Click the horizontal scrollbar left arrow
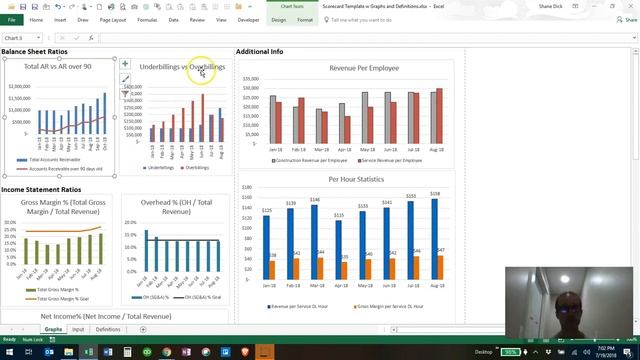Viewport: 640px width, 360px height. click(393, 329)
